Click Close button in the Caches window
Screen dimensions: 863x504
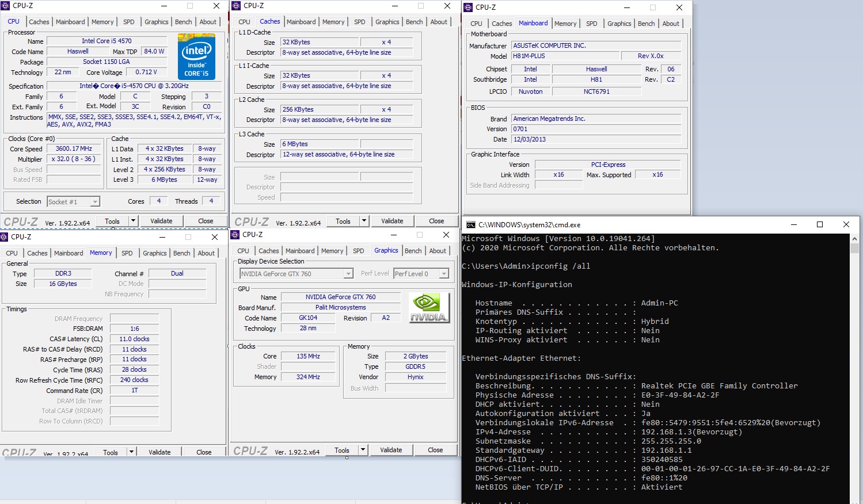coord(436,221)
